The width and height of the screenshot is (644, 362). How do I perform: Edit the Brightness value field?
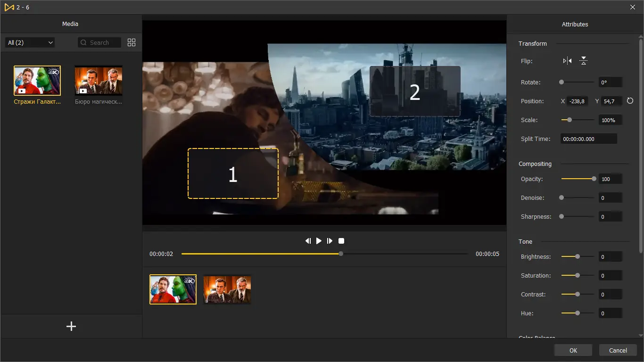pos(611,256)
